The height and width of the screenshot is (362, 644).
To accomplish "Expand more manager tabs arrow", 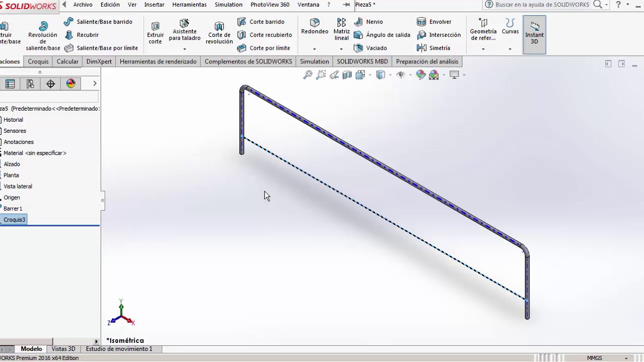I will [95, 83].
